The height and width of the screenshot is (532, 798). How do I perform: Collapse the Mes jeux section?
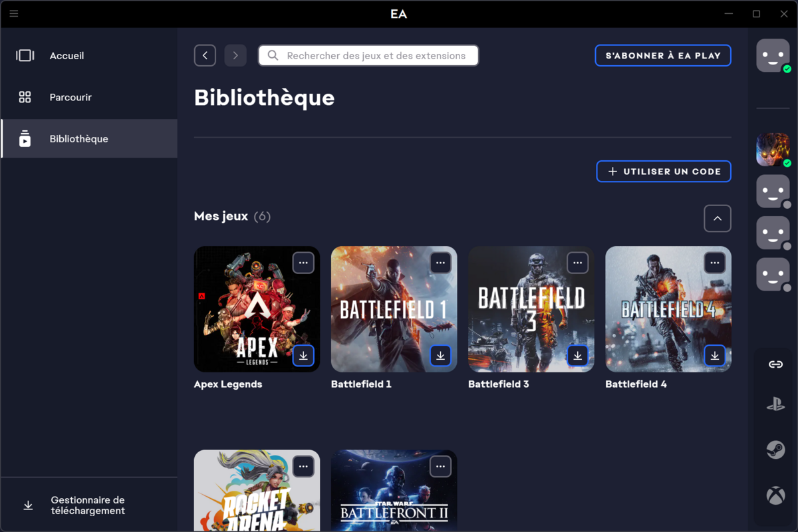(x=718, y=218)
